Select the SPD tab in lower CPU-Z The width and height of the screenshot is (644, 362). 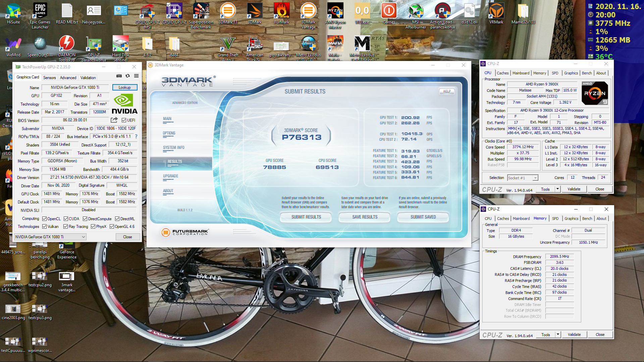(x=555, y=218)
